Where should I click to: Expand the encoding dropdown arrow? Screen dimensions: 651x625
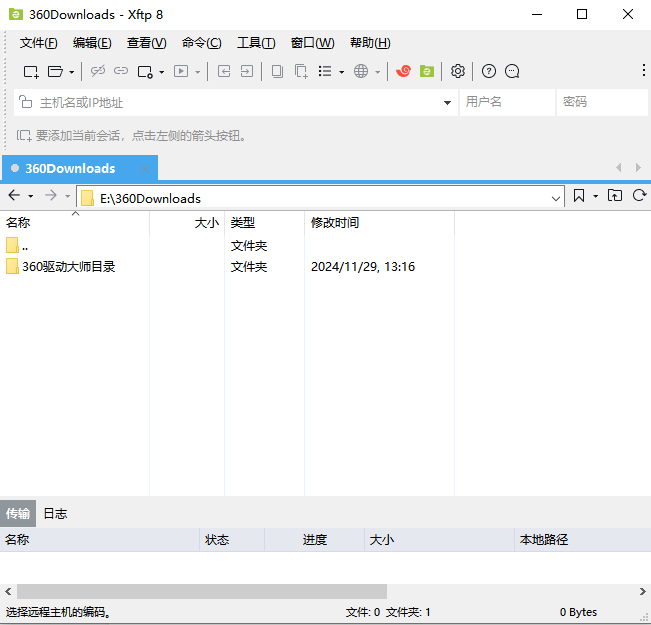point(377,72)
